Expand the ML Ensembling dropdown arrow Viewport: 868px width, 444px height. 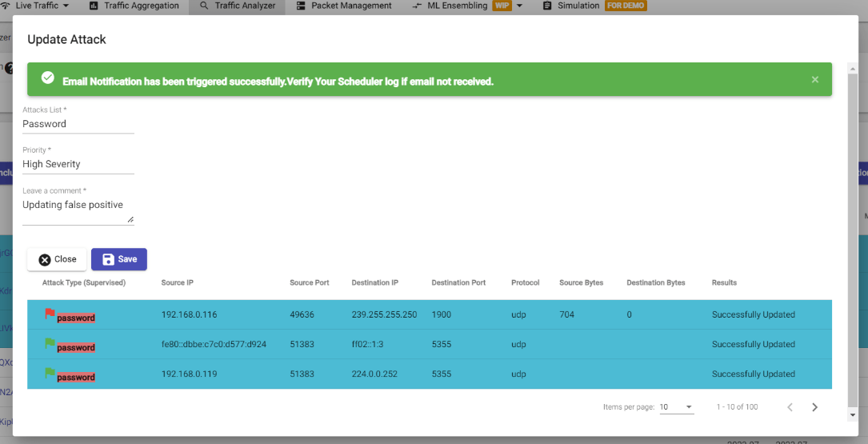click(x=519, y=6)
